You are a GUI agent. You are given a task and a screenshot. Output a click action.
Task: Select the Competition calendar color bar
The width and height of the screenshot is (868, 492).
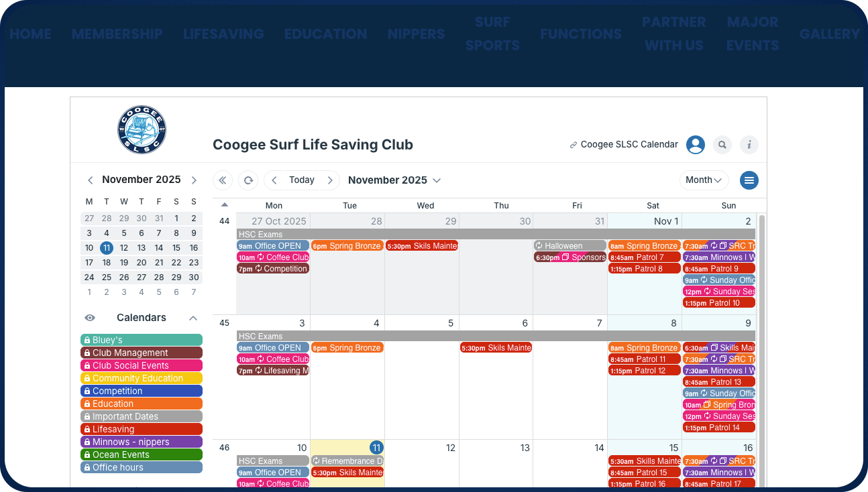coord(142,391)
